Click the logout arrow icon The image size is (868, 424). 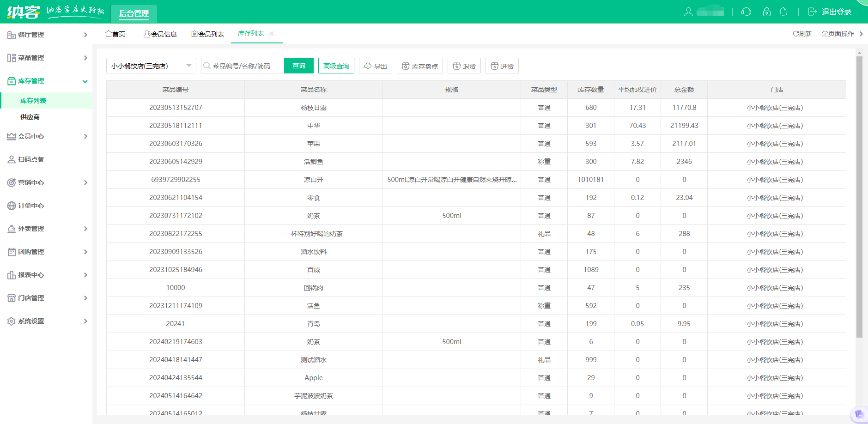(x=812, y=12)
